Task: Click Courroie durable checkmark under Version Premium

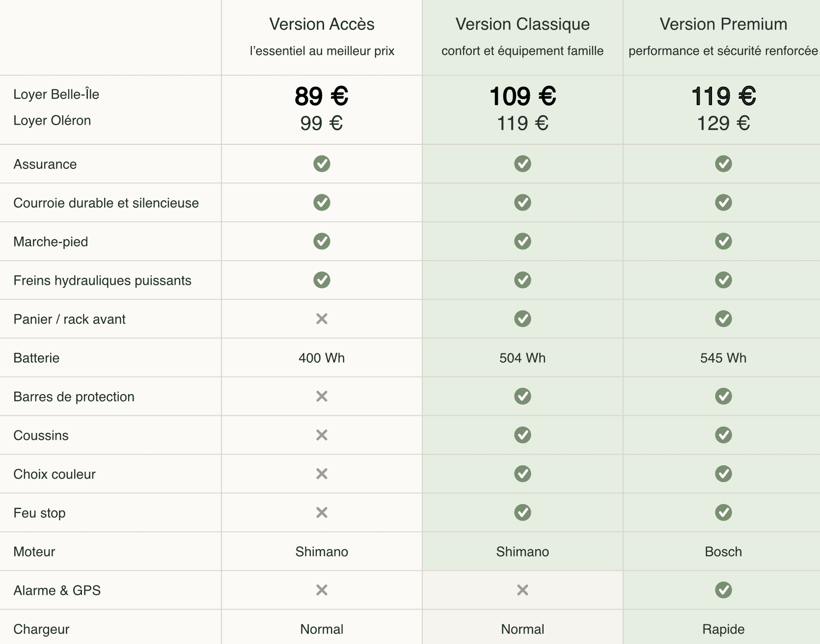Action: tap(723, 203)
